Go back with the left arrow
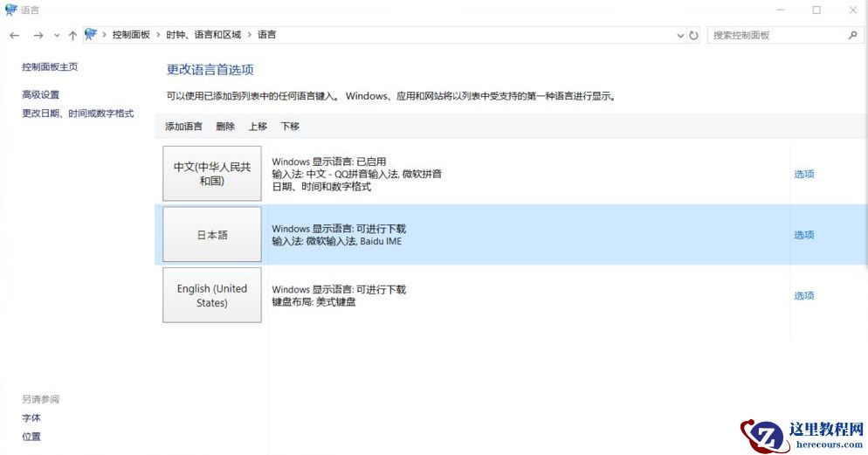This screenshot has height=455, width=868. click(x=14, y=36)
